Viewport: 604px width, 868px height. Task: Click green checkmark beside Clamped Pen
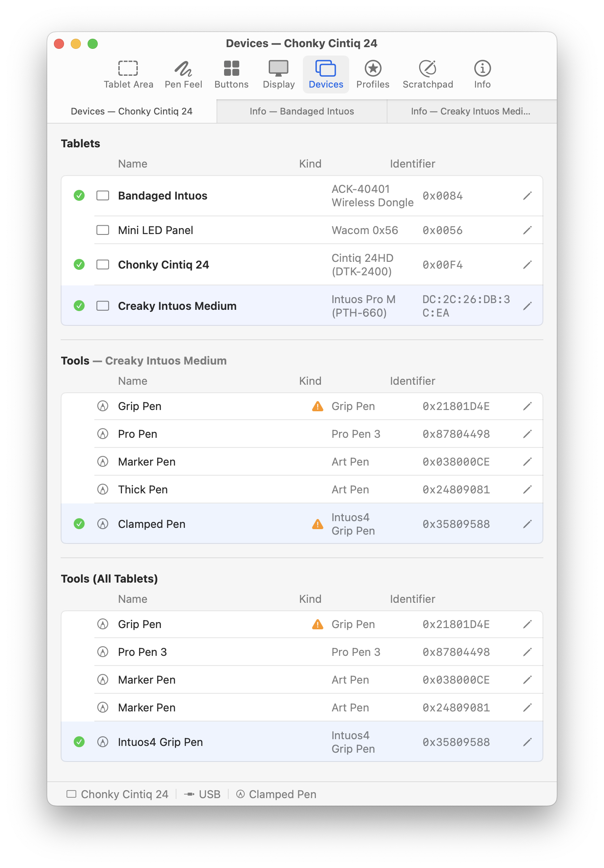(x=79, y=524)
